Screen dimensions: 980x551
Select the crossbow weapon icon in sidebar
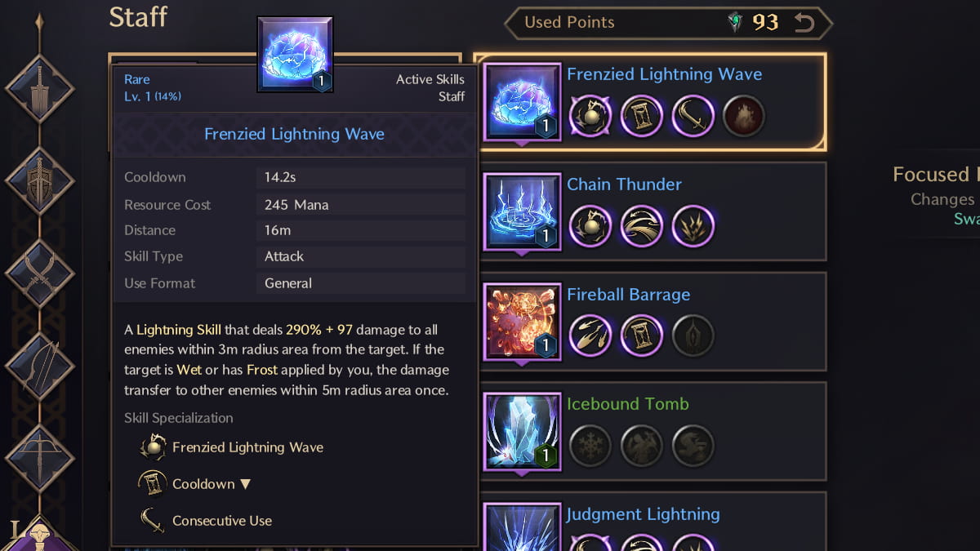tap(39, 458)
